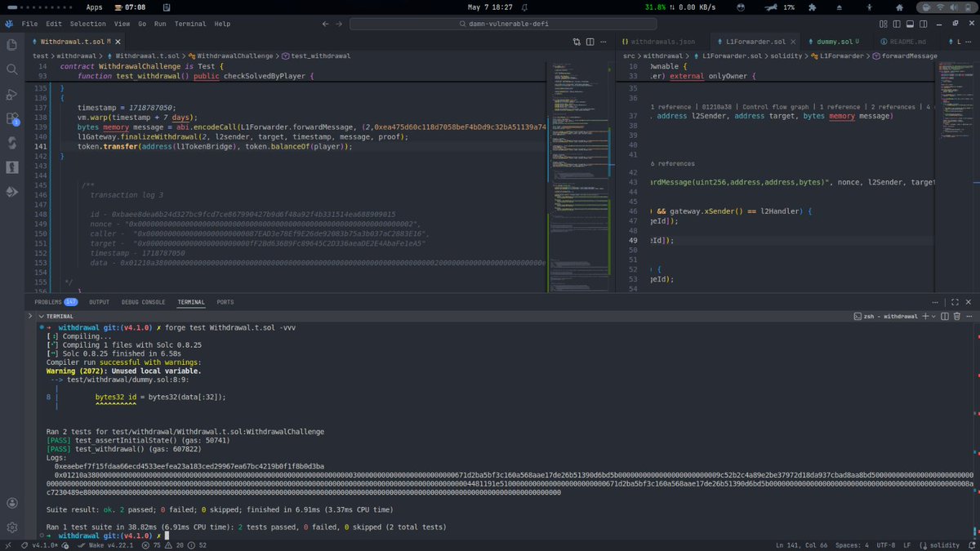Click test_withdrawal in left breadcrumb
980x551 pixels.
[x=321, y=56]
